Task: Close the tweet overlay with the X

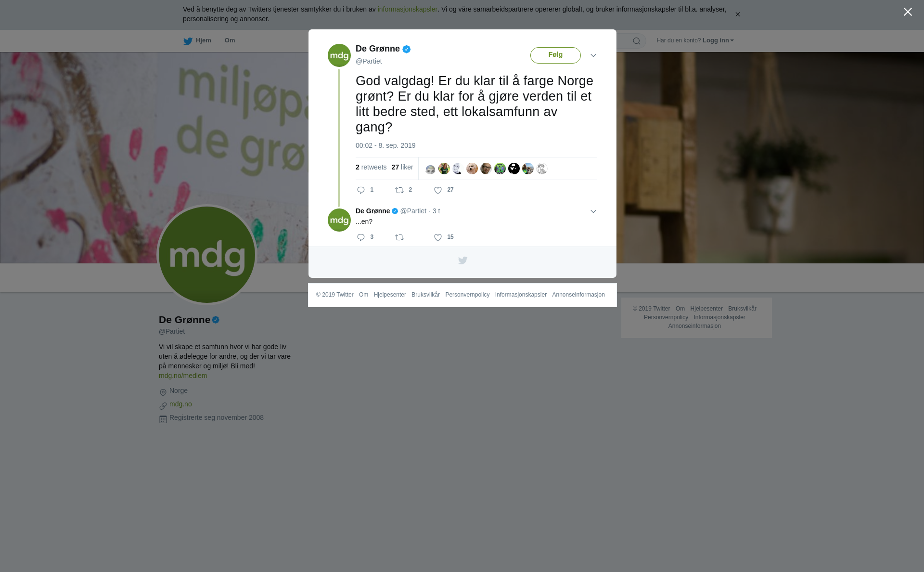Action: coord(908,12)
